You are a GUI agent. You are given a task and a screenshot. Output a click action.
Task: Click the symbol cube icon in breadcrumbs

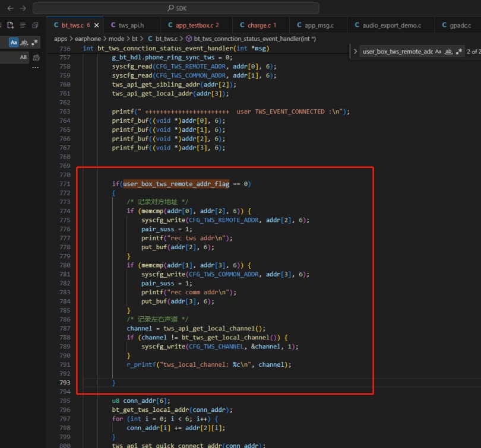tap(189, 39)
